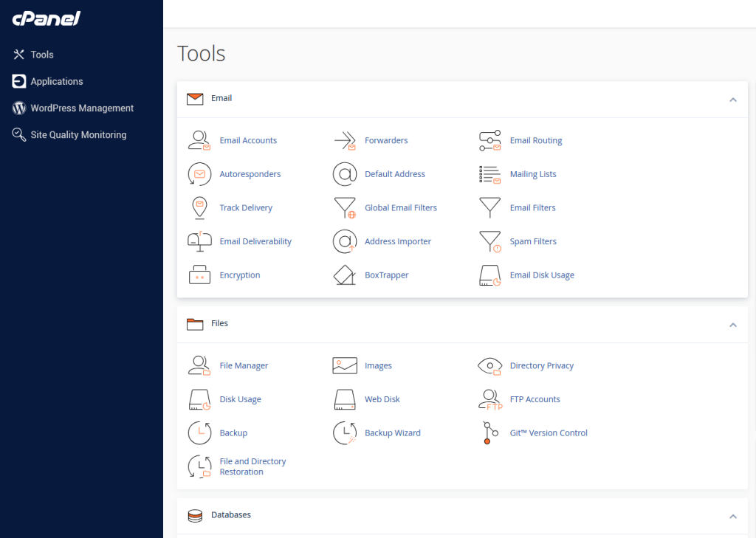
Task: Select Site Quality Monitoring menu item
Action: tap(78, 135)
